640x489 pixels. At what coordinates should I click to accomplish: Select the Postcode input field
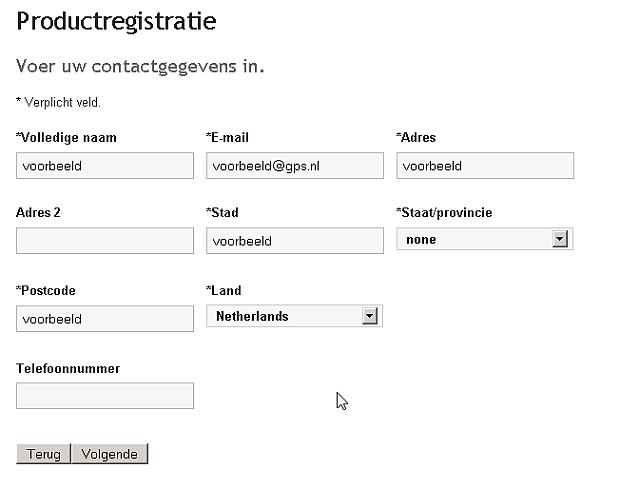105,318
